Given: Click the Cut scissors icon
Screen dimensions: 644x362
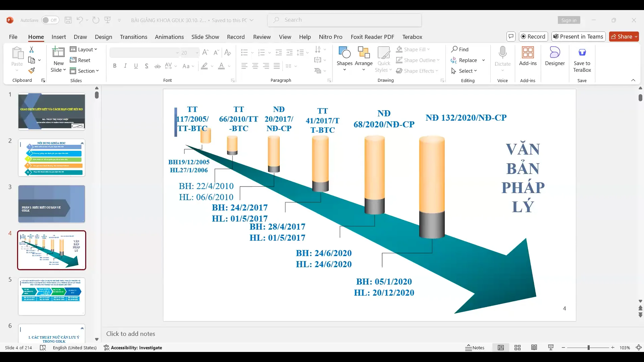Looking at the screenshot, I should [32, 50].
